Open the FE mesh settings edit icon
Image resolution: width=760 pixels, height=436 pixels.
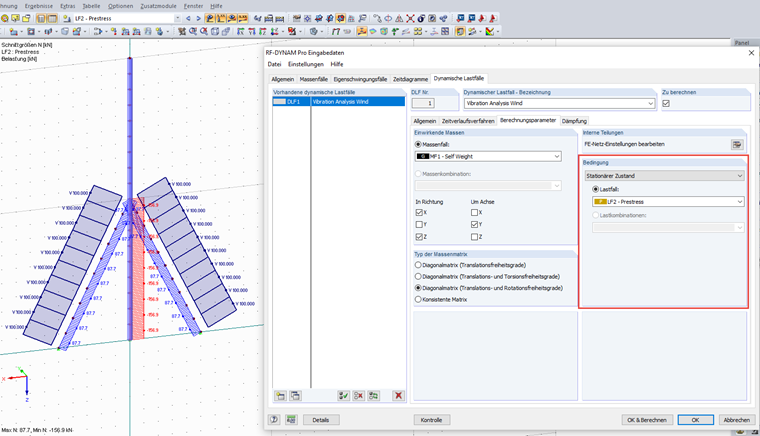[737, 144]
